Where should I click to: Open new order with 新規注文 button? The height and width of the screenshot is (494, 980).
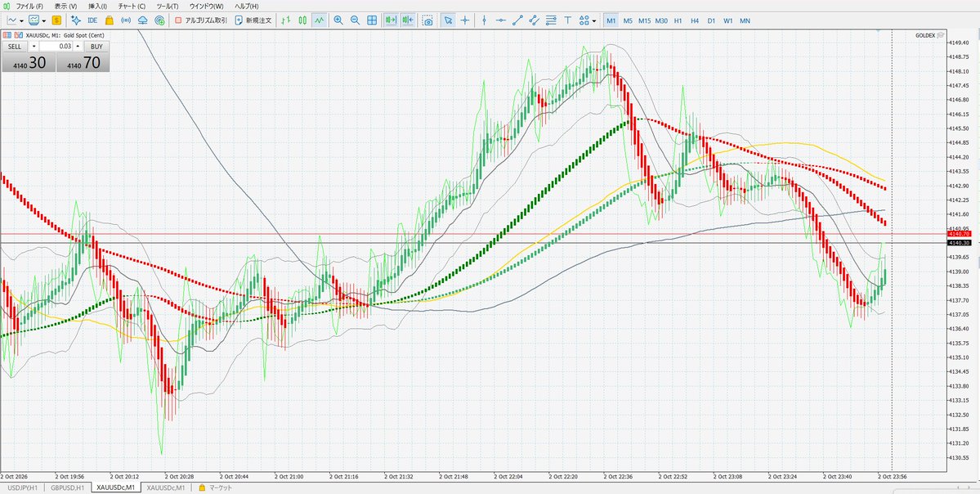pyautogui.click(x=253, y=20)
